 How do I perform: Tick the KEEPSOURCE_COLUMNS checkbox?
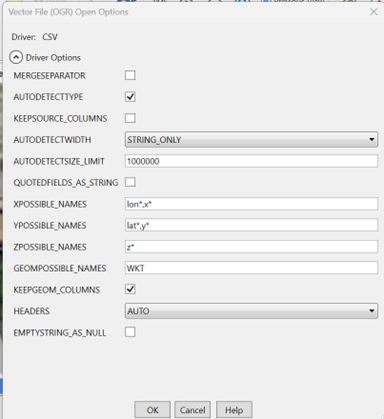coord(130,118)
